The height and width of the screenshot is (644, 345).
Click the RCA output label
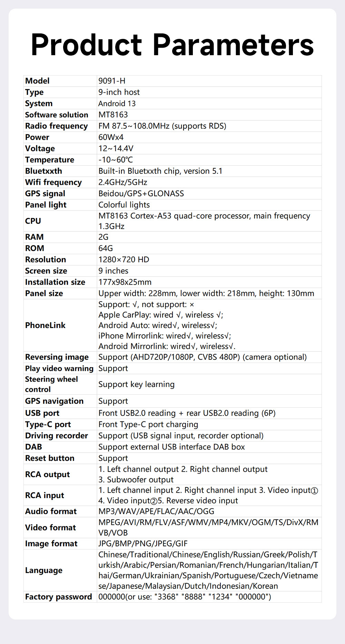[x=47, y=474]
